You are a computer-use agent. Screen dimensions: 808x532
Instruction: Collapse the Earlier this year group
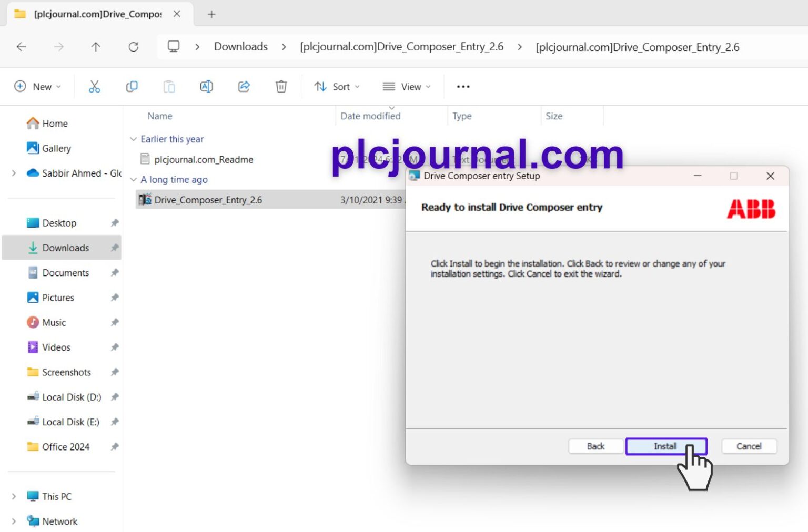click(134, 139)
